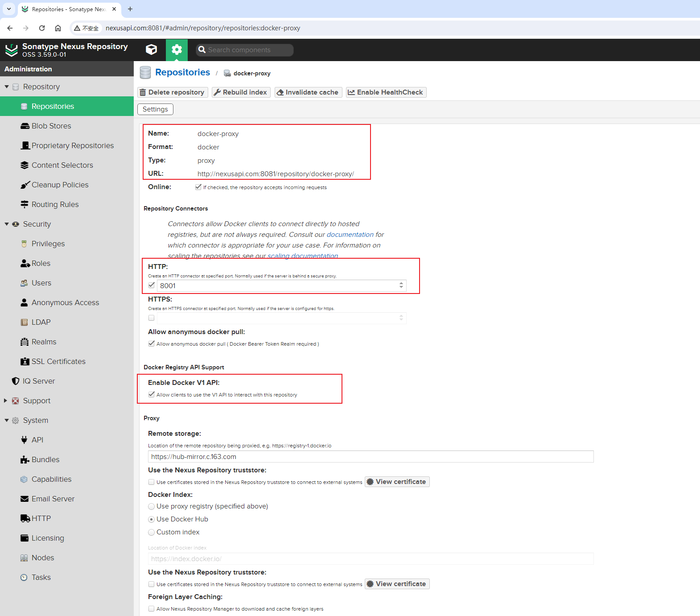
Task: Click the Capabilities cube icon
Action: coord(24,479)
